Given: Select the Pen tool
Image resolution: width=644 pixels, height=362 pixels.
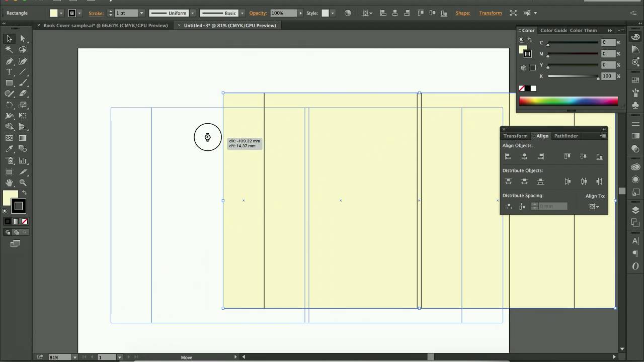Looking at the screenshot, I should (9, 61).
